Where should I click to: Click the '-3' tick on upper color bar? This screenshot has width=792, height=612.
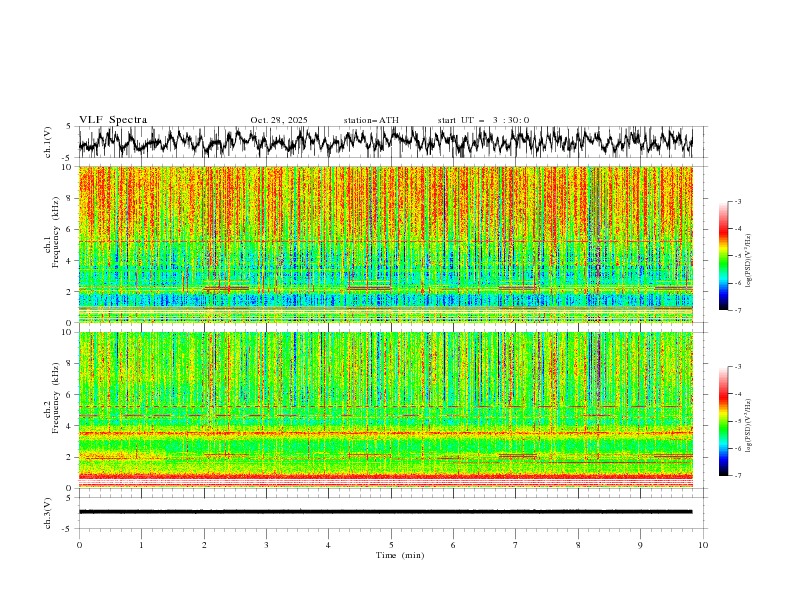coord(737,201)
